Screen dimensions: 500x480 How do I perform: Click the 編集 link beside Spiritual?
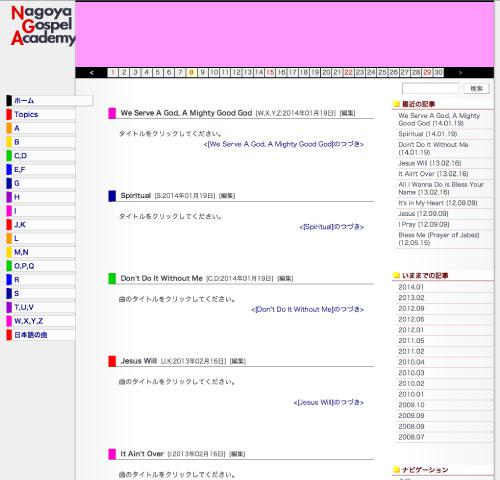227,196
